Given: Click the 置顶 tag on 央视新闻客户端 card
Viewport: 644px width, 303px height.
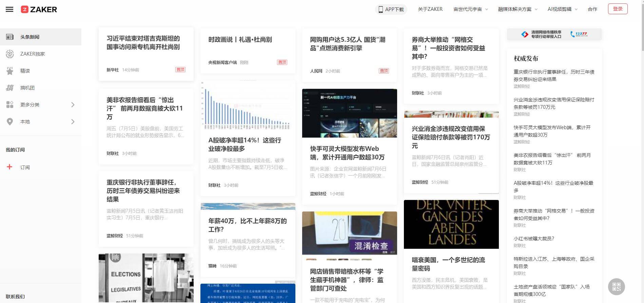Looking at the screenshot, I should [282, 62].
